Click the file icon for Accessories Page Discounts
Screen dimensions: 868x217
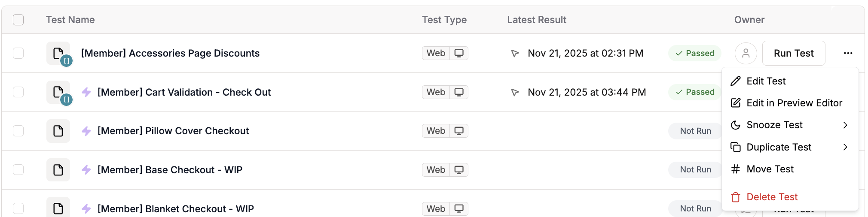(58, 53)
